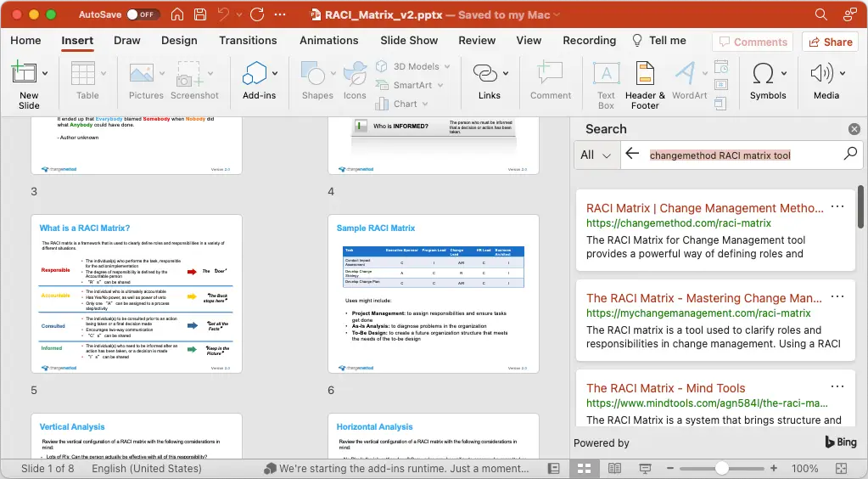
Task: Click the Symbols omega icon
Action: (x=764, y=73)
